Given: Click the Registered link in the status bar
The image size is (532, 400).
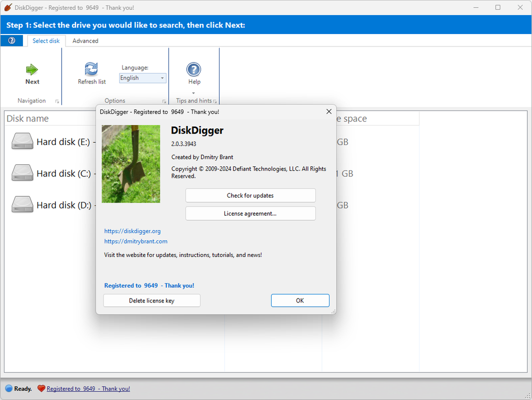Looking at the screenshot, I should (x=88, y=389).
